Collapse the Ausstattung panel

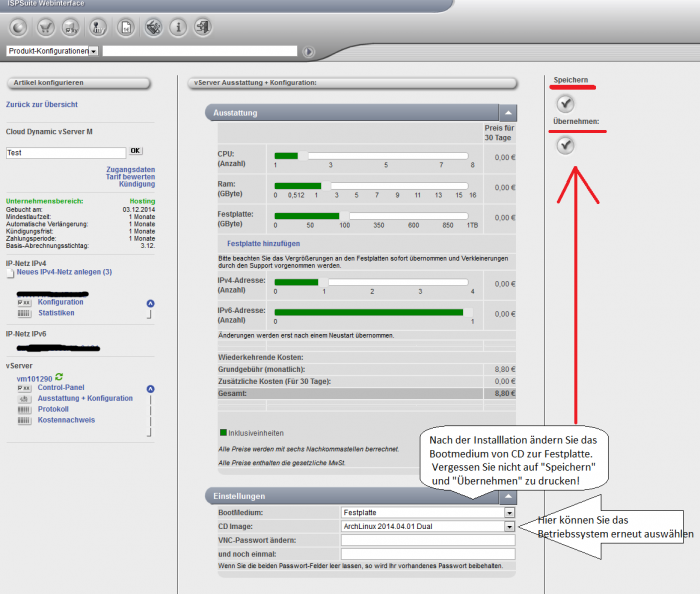click(508, 114)
